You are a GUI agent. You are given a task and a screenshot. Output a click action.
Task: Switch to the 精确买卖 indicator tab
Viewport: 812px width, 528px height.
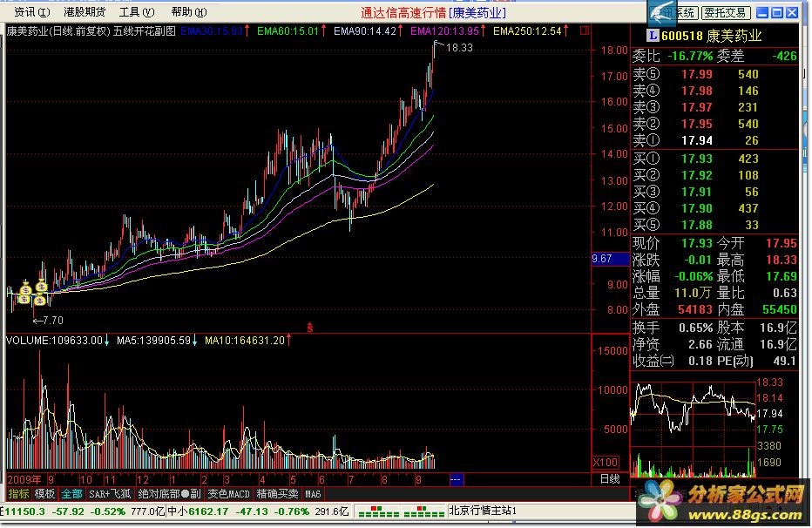(x=277, y=494)
